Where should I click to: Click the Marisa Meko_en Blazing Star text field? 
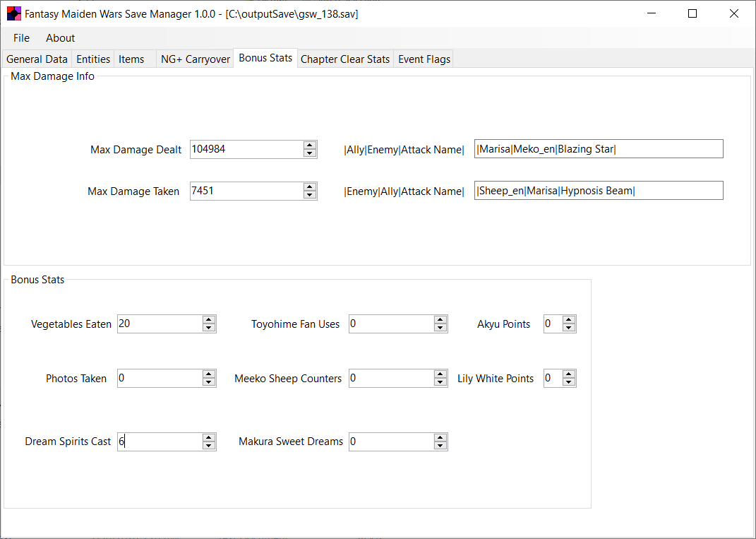click(599, 148)
